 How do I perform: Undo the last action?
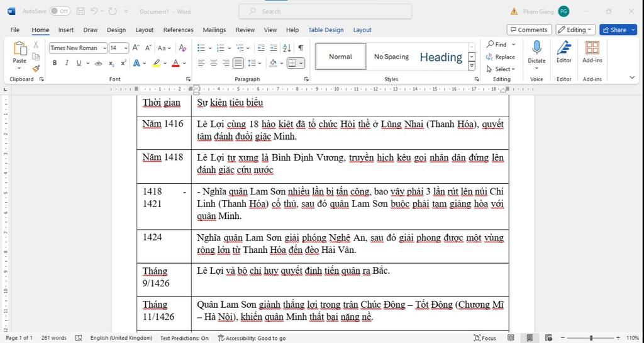(94, 11)
